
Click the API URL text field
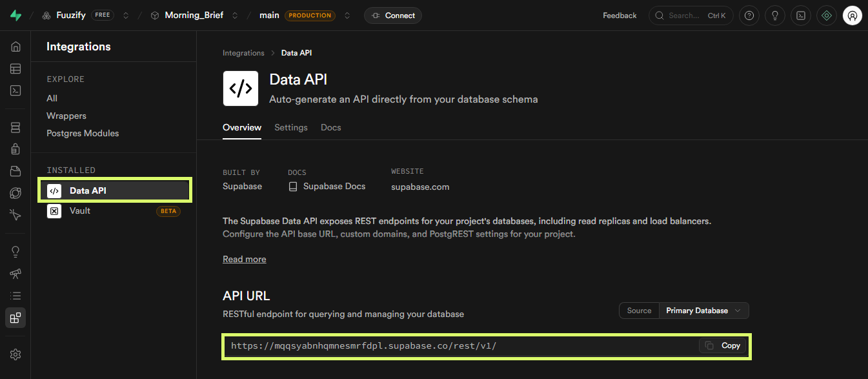click(x=486, y=345)
